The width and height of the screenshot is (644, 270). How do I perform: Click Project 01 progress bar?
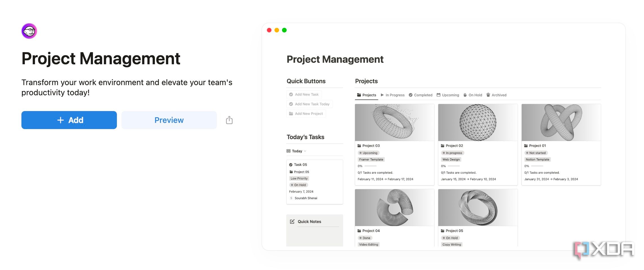tap(537, 166)
